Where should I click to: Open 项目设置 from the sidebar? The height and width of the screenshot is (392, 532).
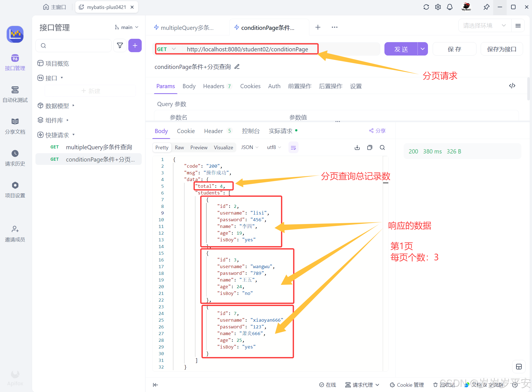point(15,190)
